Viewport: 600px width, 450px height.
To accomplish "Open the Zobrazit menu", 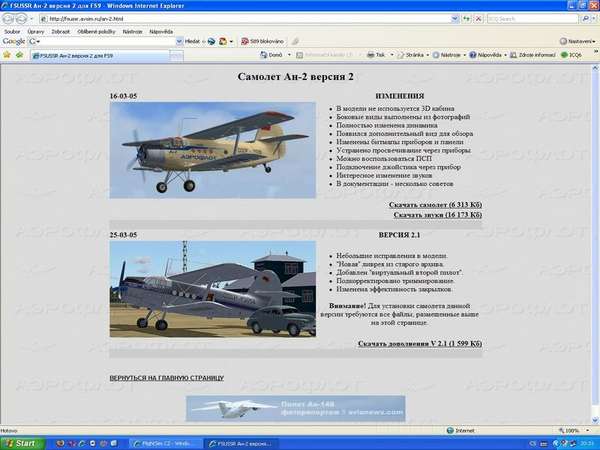I will coord(60,32).
